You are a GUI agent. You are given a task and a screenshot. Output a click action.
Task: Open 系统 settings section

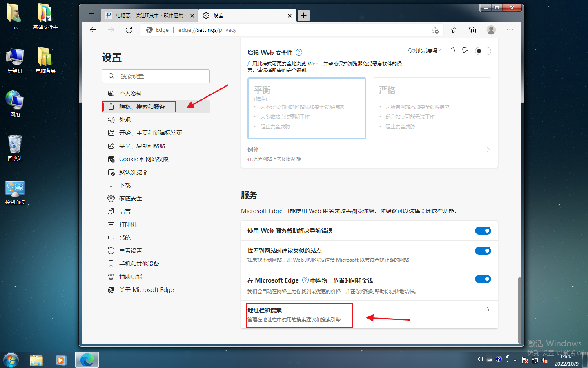pyautogui.click(x=156, y=238)
